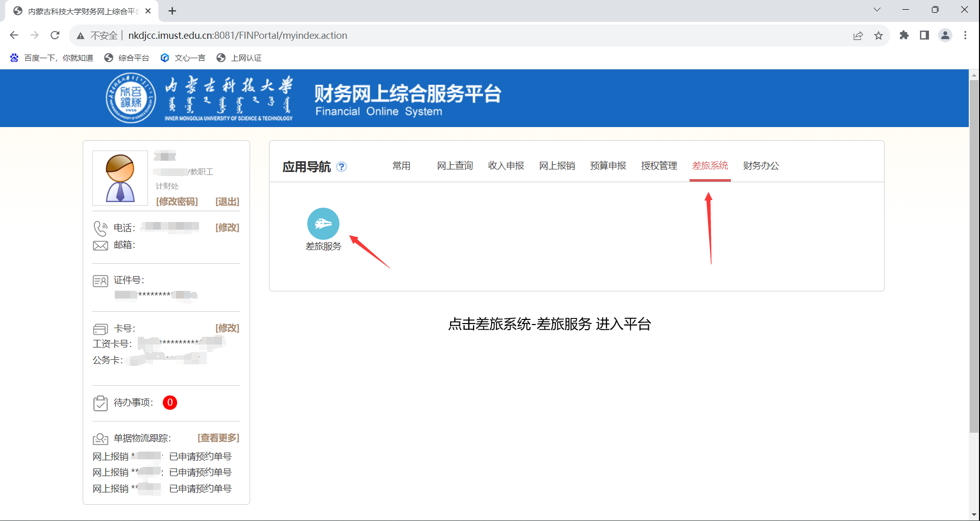Bookmark this page with the star icon
Viewport: 980px width, 521px height.
pos(878,35)
